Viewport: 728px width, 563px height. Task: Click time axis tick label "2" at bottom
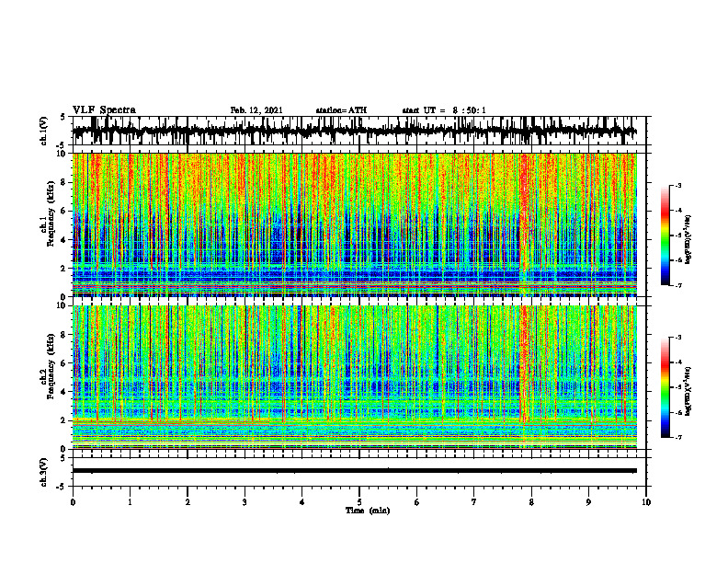click(188, 502)
